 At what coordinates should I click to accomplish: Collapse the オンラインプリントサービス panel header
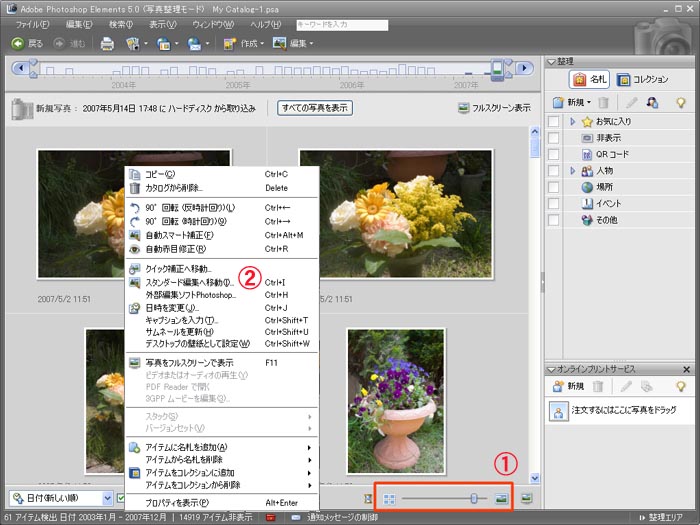(551, 370)
